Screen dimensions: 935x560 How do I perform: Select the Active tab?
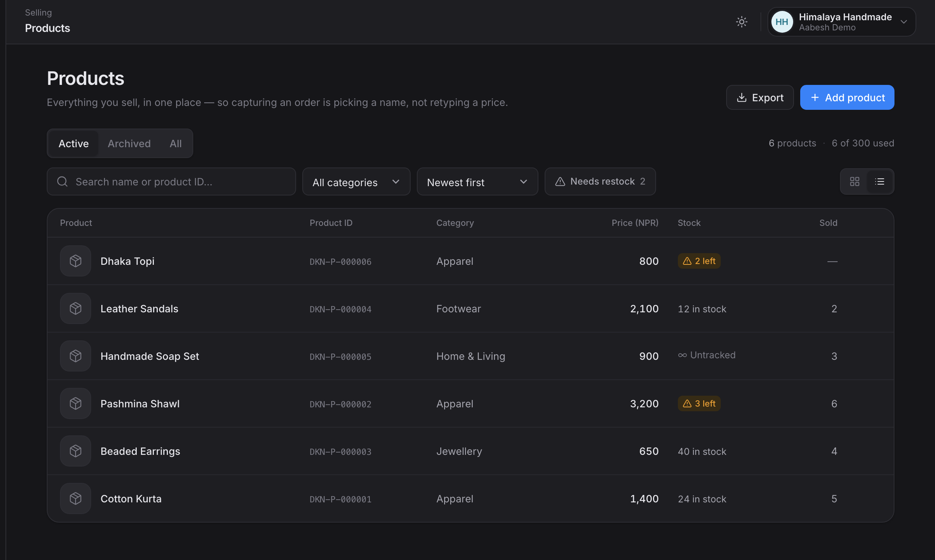click(x=74, y=143)
